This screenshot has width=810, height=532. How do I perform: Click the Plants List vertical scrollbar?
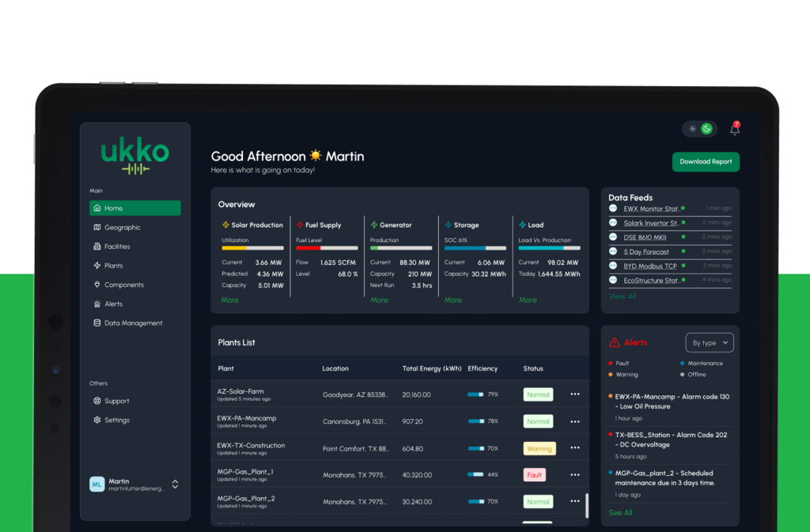click(586, 505)
